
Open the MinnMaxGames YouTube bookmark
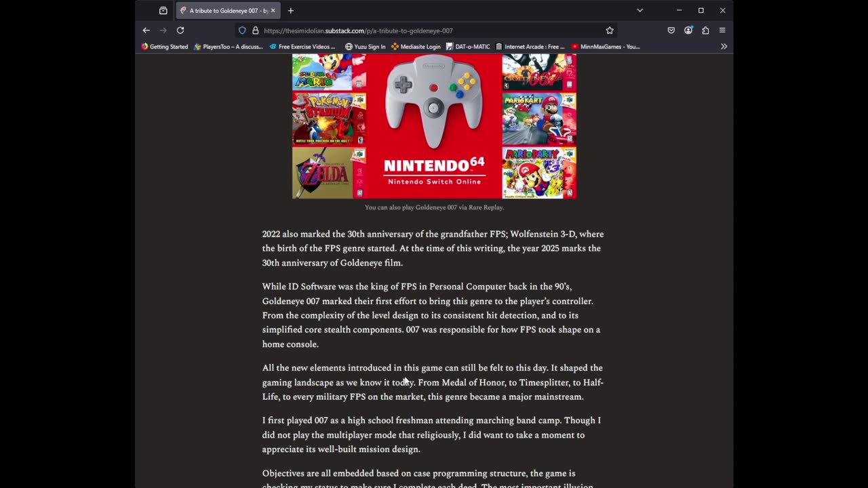606,47
